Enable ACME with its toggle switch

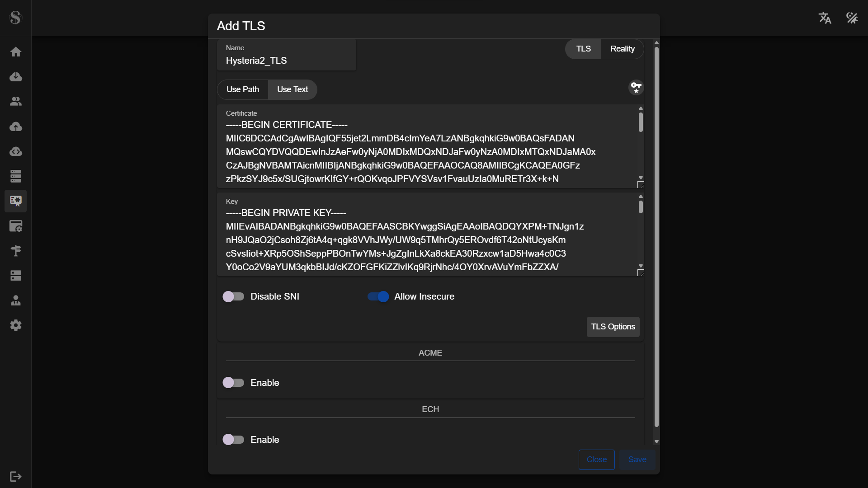[234, 383]
